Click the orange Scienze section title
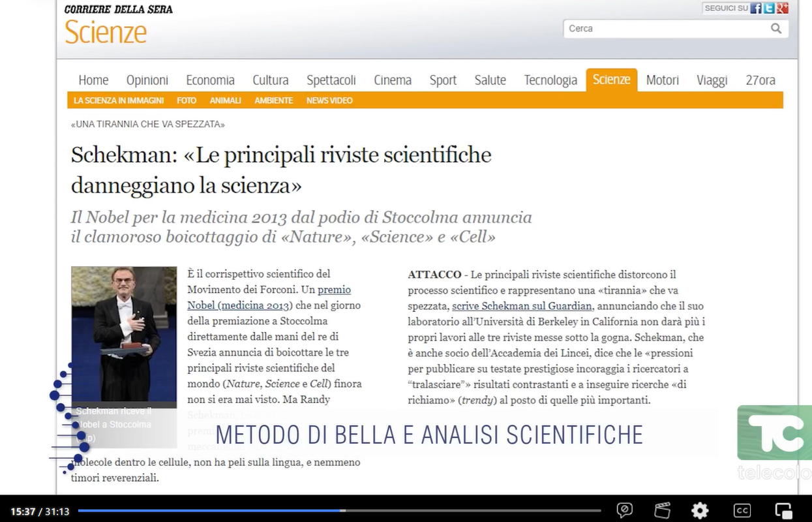 pos(106,31)
